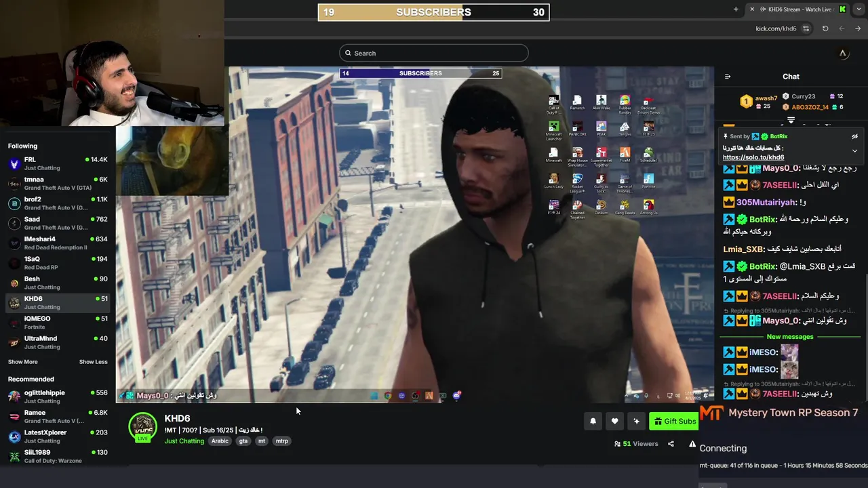Focus the Kick Search field

click(x=433, y=53)
